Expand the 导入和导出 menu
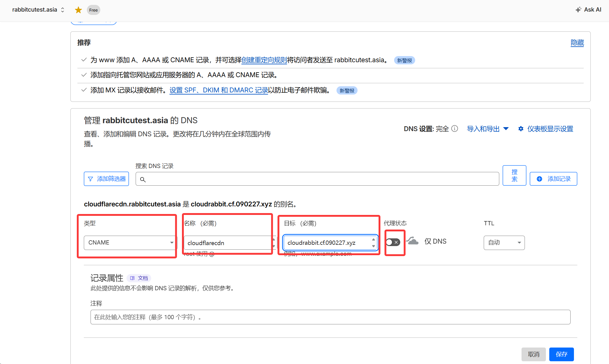The height and width of the screenshot is (364, 609). pos(487,129)
